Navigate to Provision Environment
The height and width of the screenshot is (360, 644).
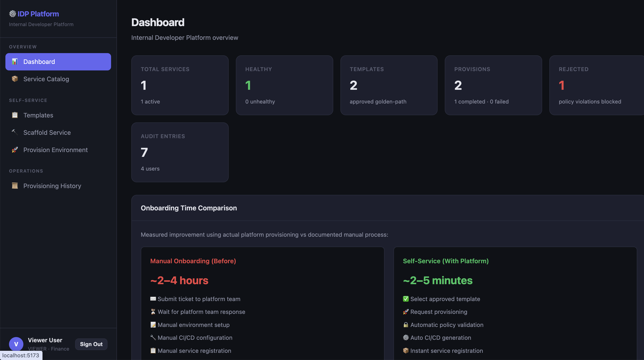(58, 150)
